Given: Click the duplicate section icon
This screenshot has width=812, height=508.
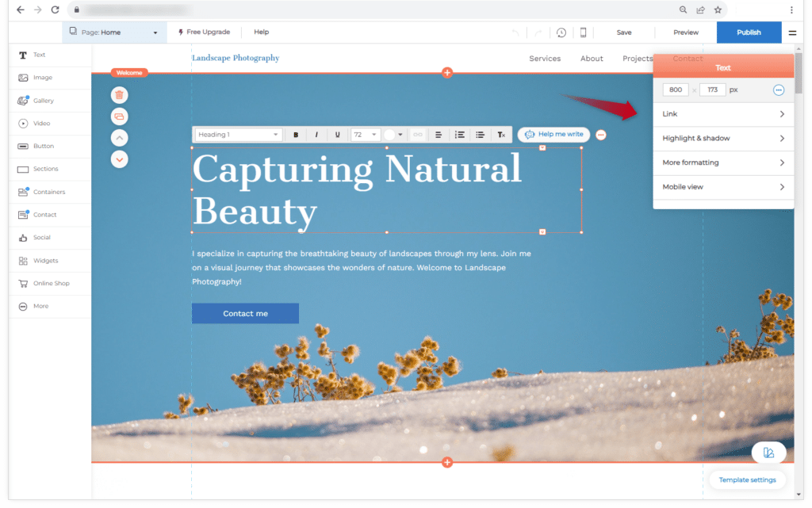Looking at the screenshot, I should (119, 116).
